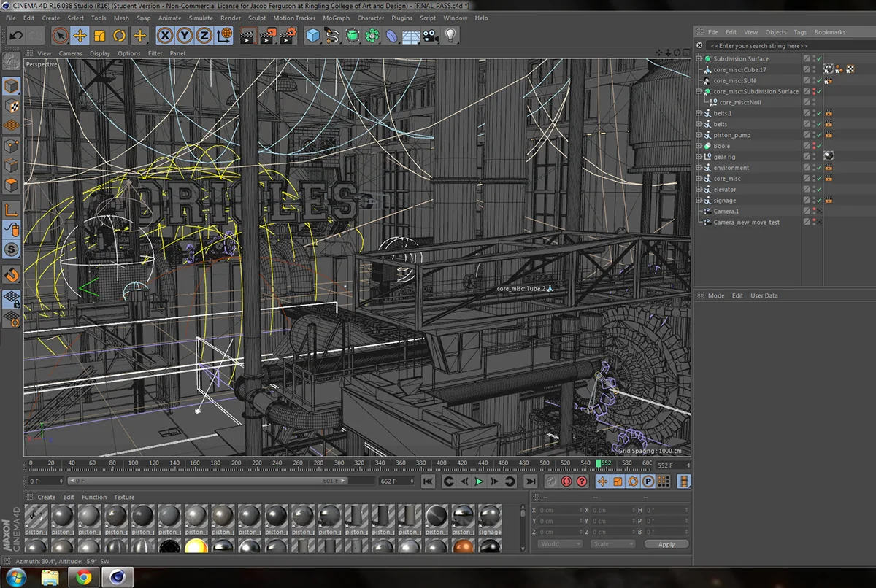Select the signage material thumbnail
The width and height of the screenshot is (876, 588).
(490, 519)
